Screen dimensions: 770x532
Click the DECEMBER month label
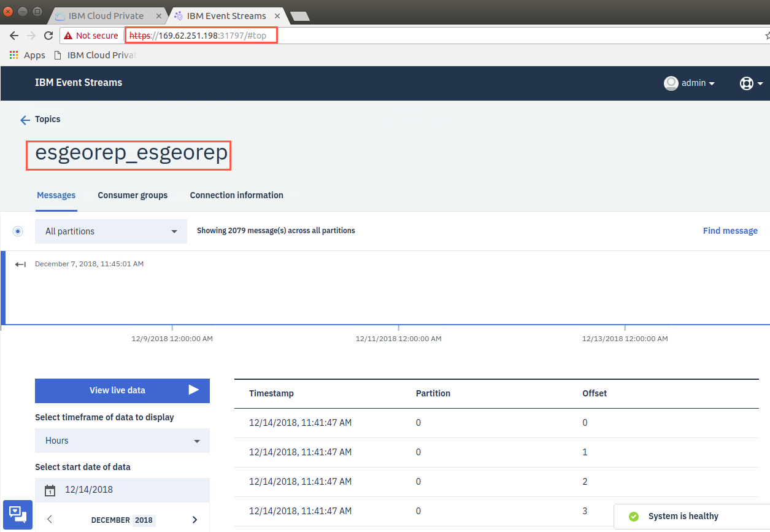point(110,520)
